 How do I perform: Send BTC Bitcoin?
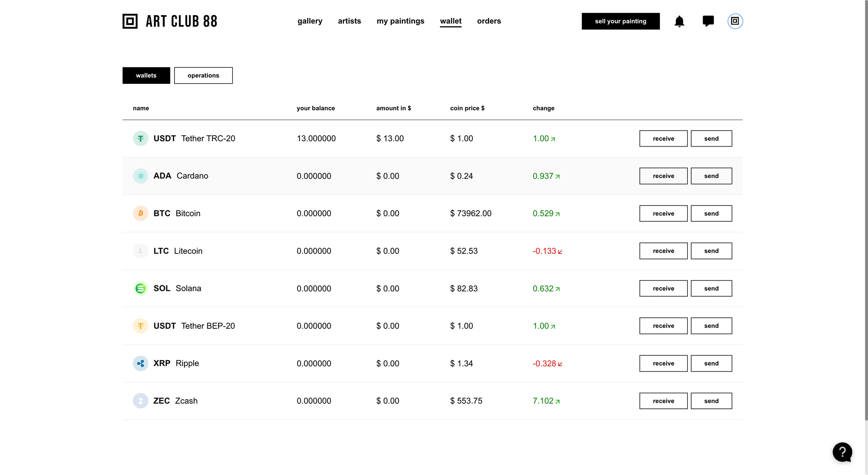click(x=711, y=214)
